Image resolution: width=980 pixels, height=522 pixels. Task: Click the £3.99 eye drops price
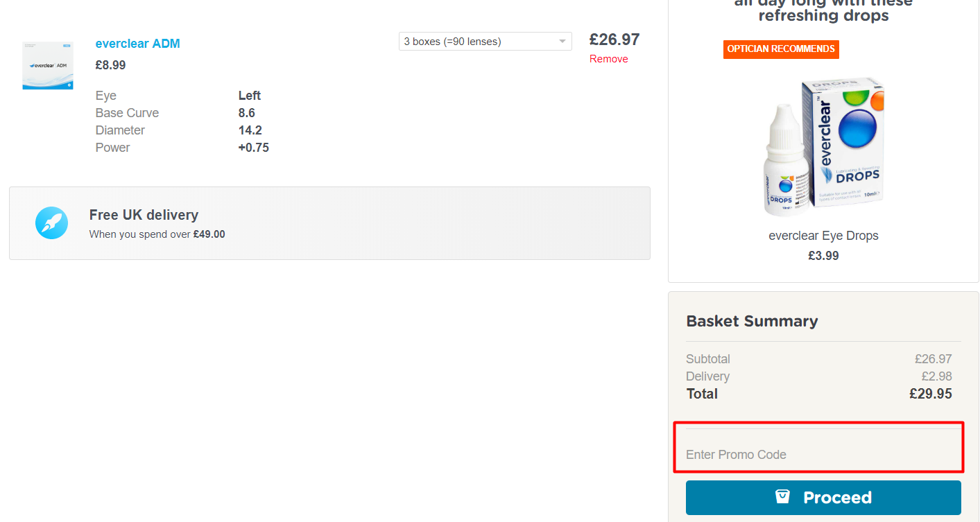(823, 256)
